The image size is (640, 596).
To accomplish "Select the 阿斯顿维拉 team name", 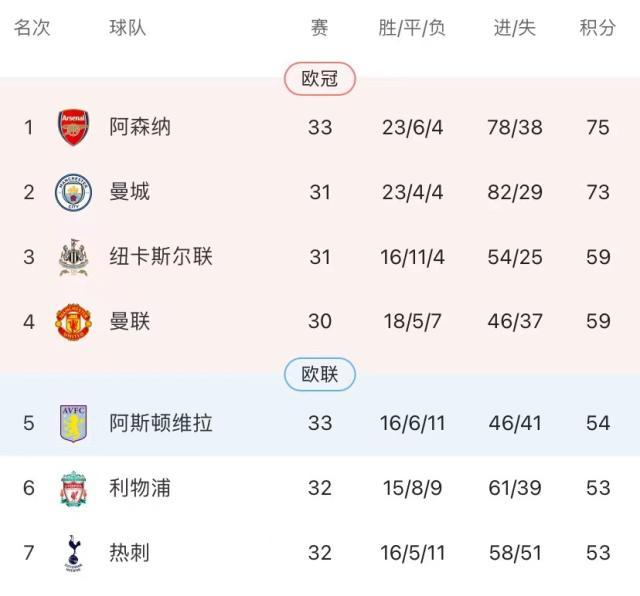I will click(161, 423).
